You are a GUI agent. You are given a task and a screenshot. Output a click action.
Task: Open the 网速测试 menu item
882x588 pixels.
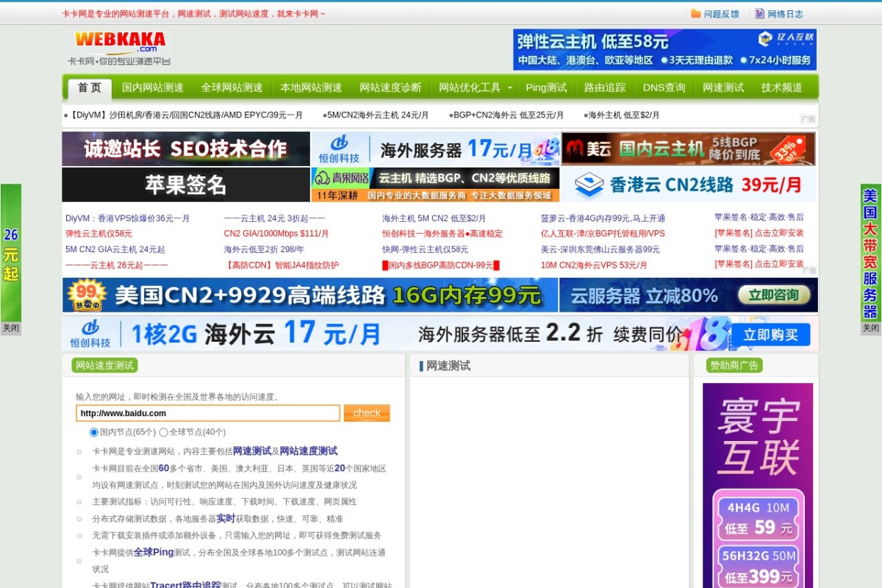click(x=723, y=87)
